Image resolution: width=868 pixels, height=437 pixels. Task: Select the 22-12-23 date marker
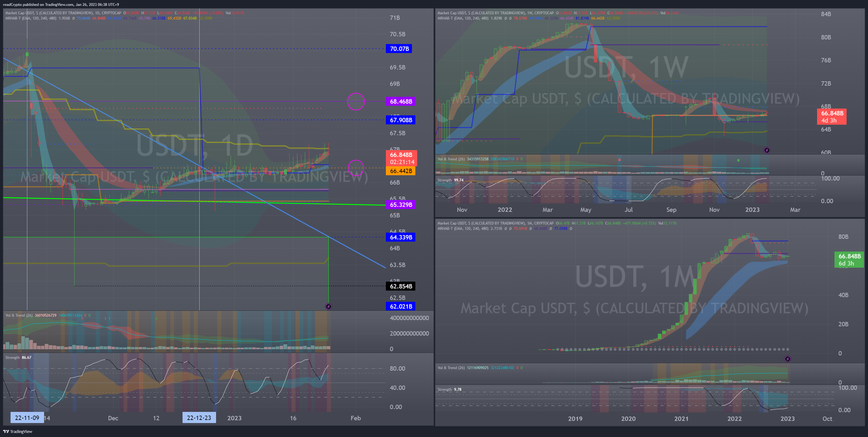[x=199, y=417]
